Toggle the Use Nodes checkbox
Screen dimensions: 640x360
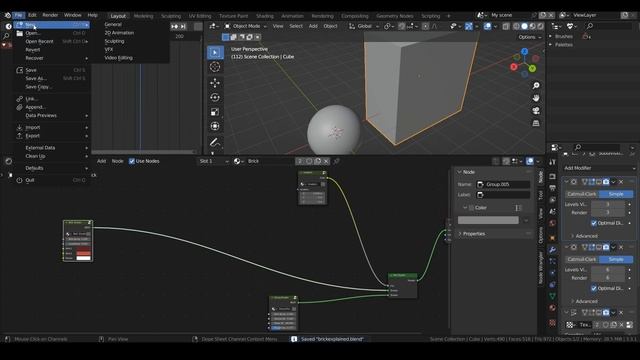132,161
